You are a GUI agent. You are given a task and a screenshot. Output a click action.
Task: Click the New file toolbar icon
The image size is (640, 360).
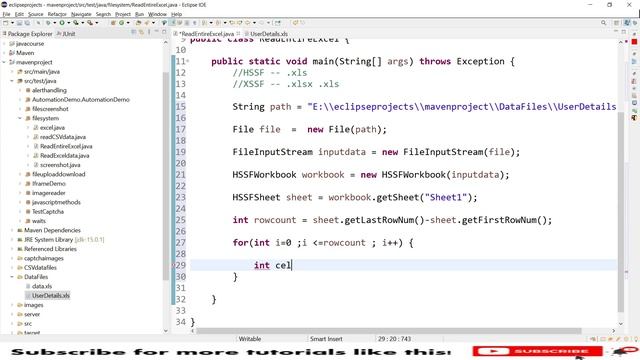pyautogui.click(x=6, y=23)
